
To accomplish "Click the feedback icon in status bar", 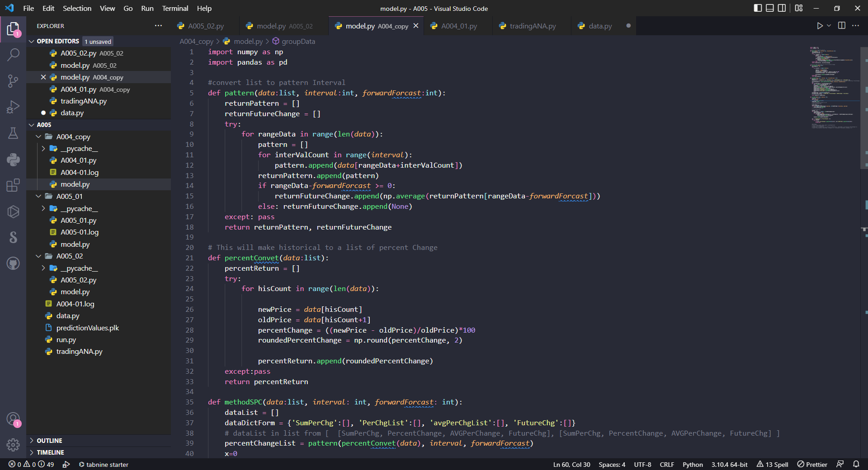I will coord(840,464).
